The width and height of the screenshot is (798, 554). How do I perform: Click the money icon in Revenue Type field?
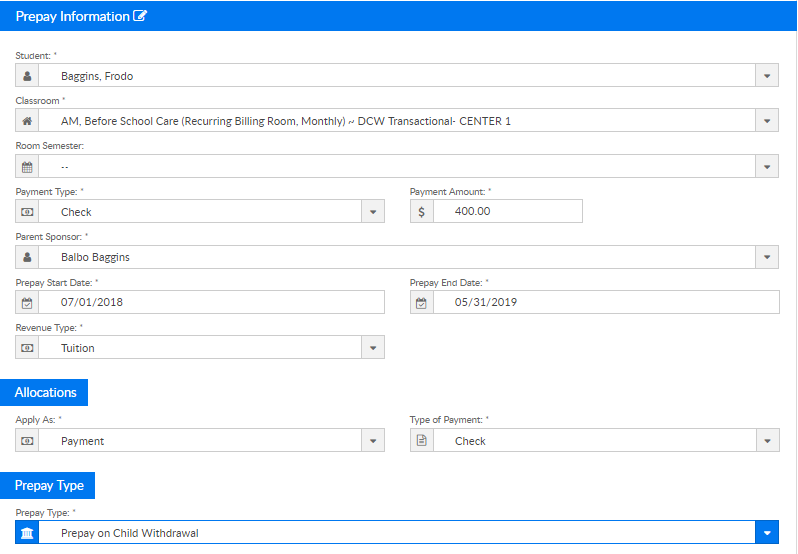pos(27,347)
